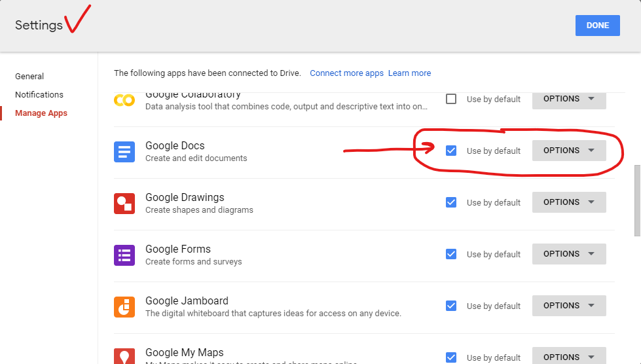Click the Google My Maps title text
This screenshot has width=641, height=364.
185,353
